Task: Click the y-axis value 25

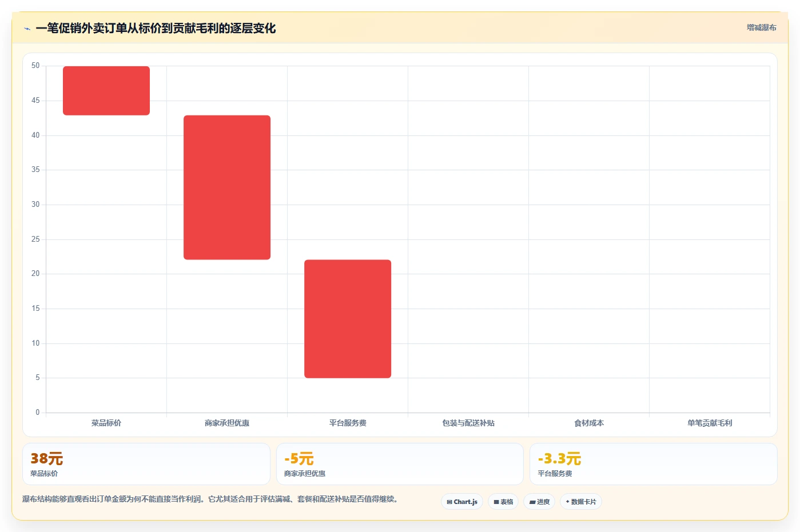Action: (35, 239)
